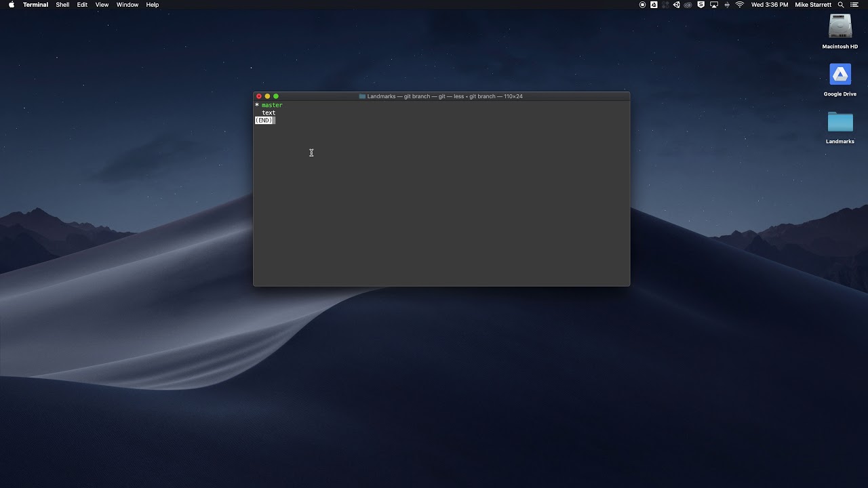Image resolution: width=868 pixels, height=488 pixels.
Task: Open the Wi-Fi status menu
Action: pos(739,5)
